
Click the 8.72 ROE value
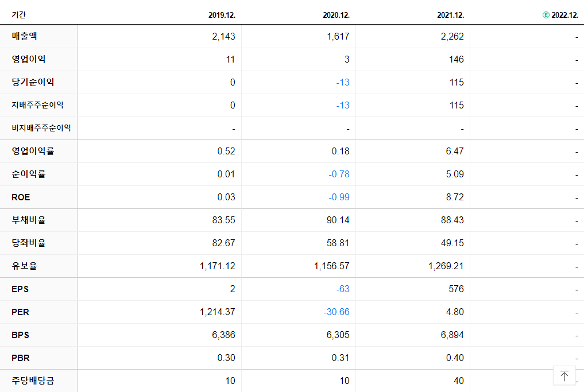(455, 197)
